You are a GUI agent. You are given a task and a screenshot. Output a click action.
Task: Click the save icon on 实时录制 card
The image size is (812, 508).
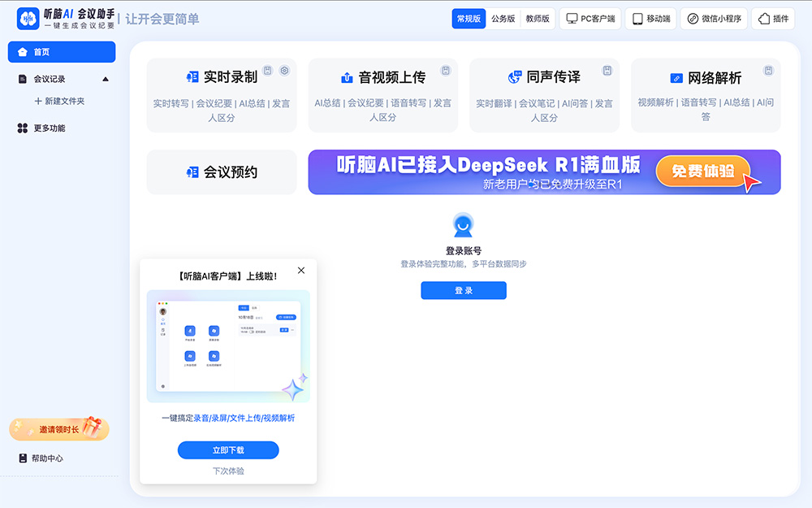click(267, 71)
